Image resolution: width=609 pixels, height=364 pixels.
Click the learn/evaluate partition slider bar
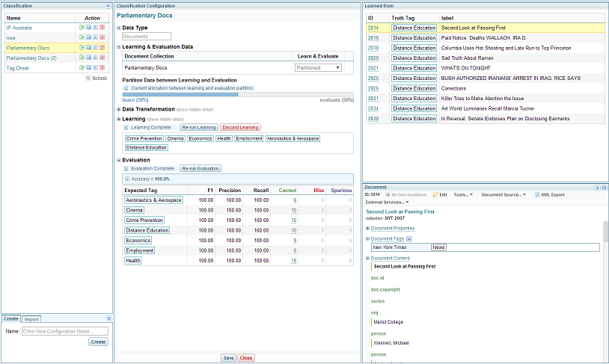(x=238, y=94)
